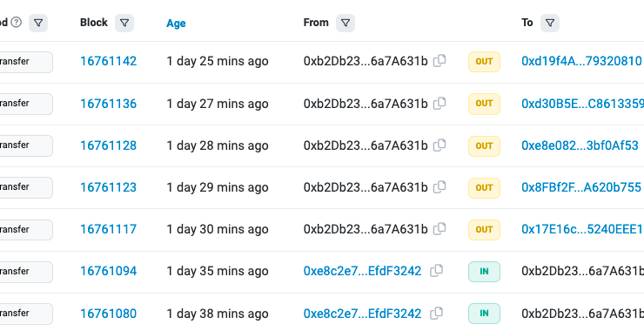Copy From address in block 16761117 row
The width and height of the screenshot is (644, 331).
pyautogui.click(x=439, y=229)
